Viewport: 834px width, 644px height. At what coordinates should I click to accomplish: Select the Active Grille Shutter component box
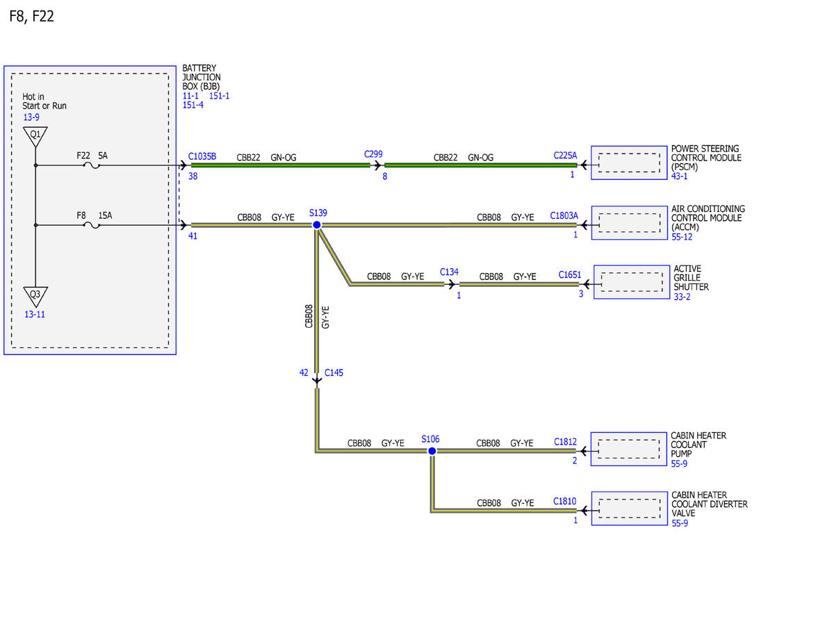coord(631,282)
